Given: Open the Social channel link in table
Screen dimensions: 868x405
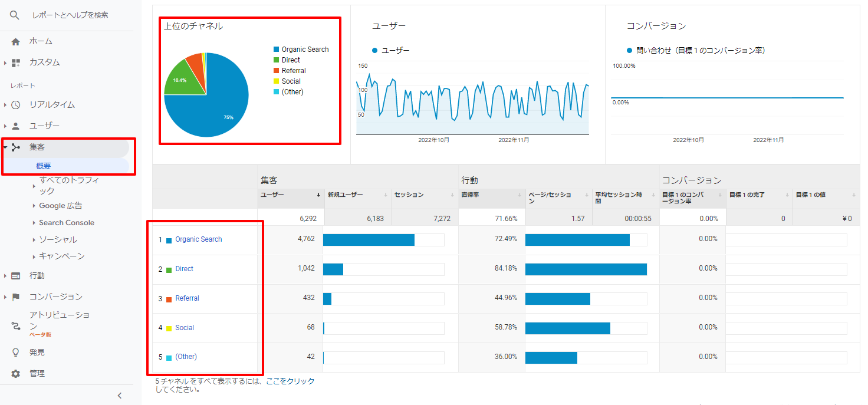Looking at the screenshot, I should (x=185, y=328).
